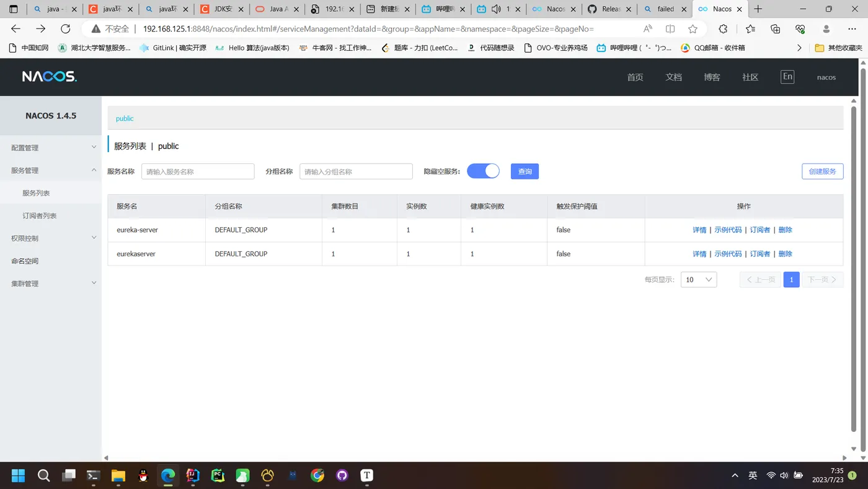This screenshot has height=489, width=868.
Task: Open the 其他收藏夹 bookmarks folder
Action: 838,48
